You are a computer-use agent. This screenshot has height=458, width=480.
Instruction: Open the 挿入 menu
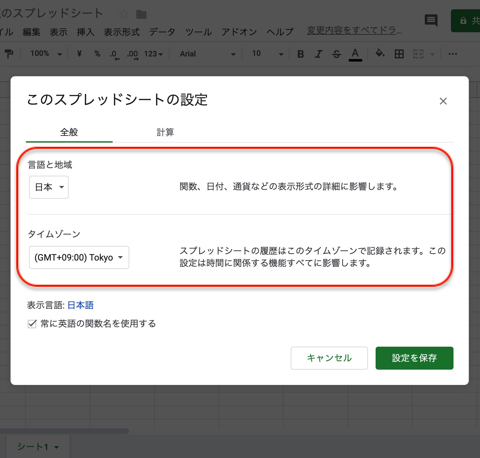(85, 32)
